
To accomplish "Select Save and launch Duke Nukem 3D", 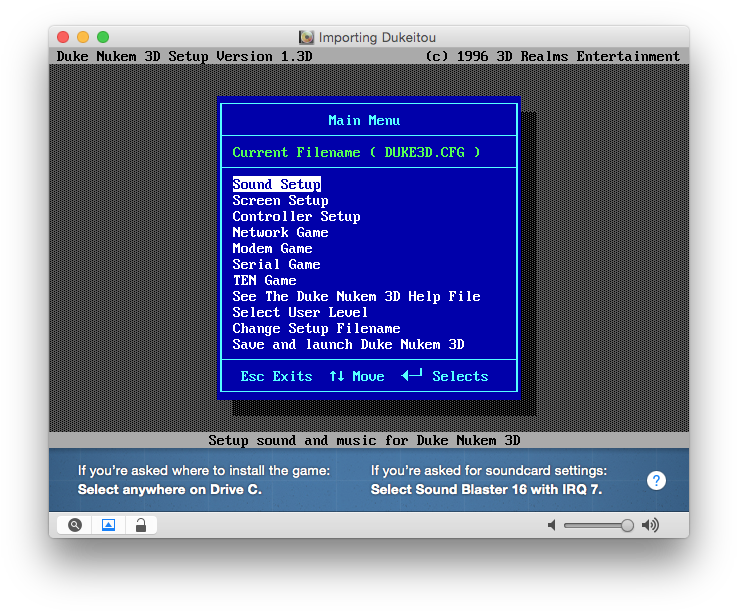I will point(348,344).
